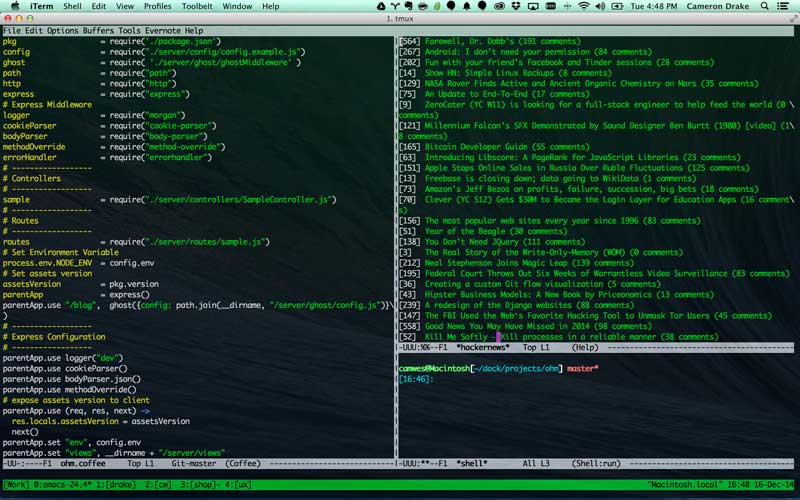Select tmux window 3:[shop]
The height and width of the screenshot is (500, 800).
pos(197,485)
